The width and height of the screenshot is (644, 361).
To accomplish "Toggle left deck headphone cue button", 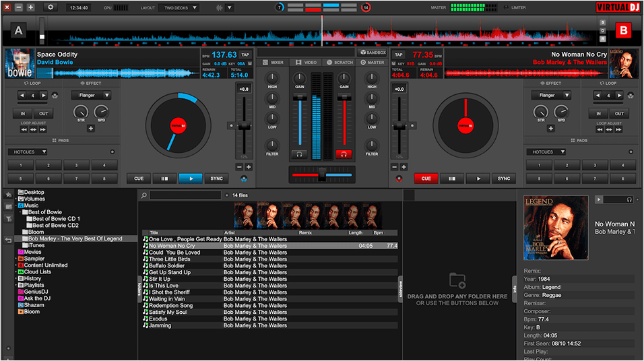I will [x=299, y=154].
